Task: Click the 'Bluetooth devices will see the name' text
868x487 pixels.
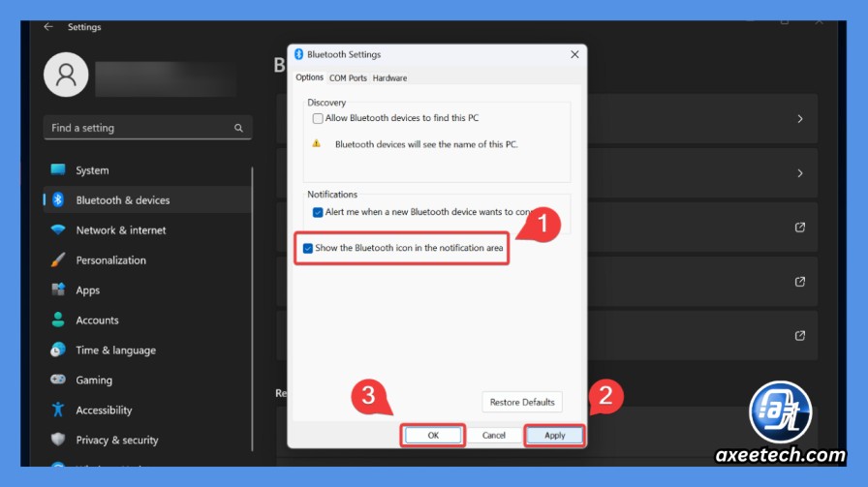Action: point(426,144)
